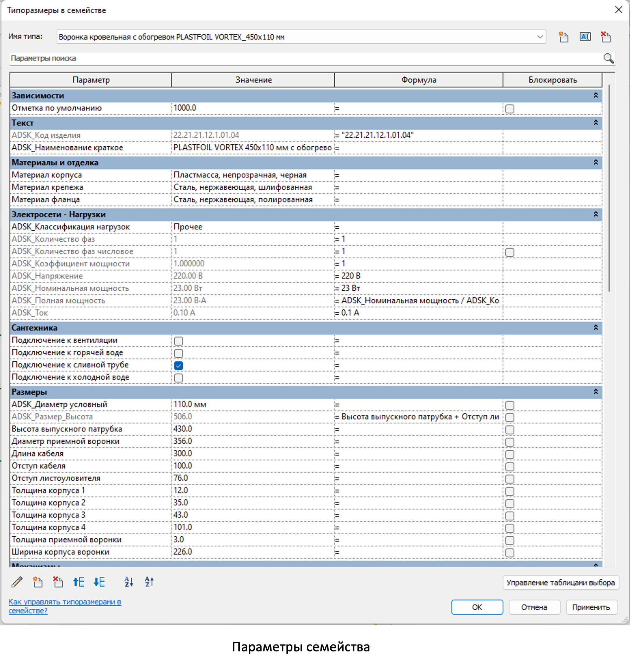
Task: Click the ADSK_Наименование краткое value cell
Action: tap(253, 147)
